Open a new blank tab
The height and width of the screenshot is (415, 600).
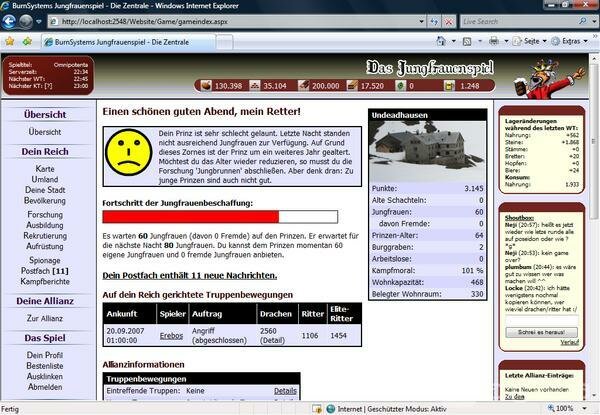pos(225,42)
